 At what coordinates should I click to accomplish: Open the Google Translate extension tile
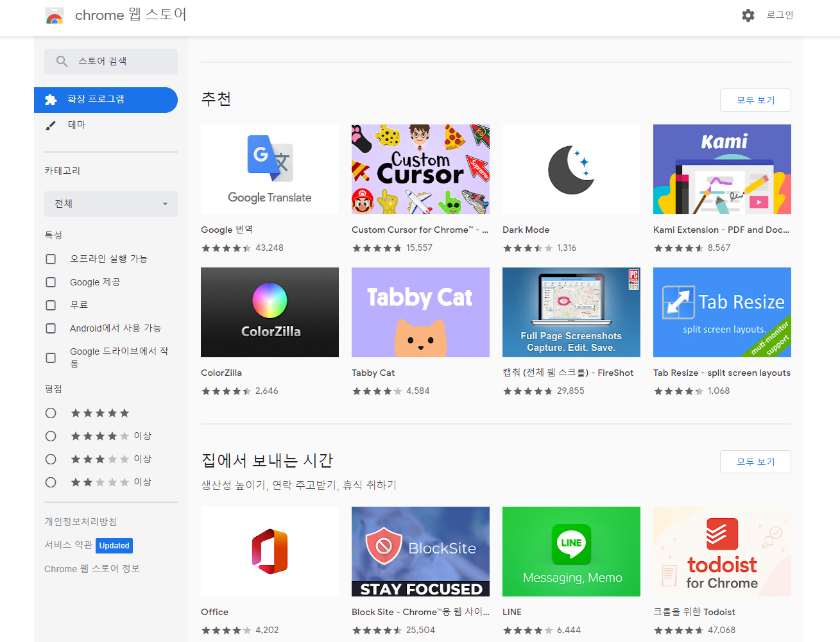click(x=270, y=169)
